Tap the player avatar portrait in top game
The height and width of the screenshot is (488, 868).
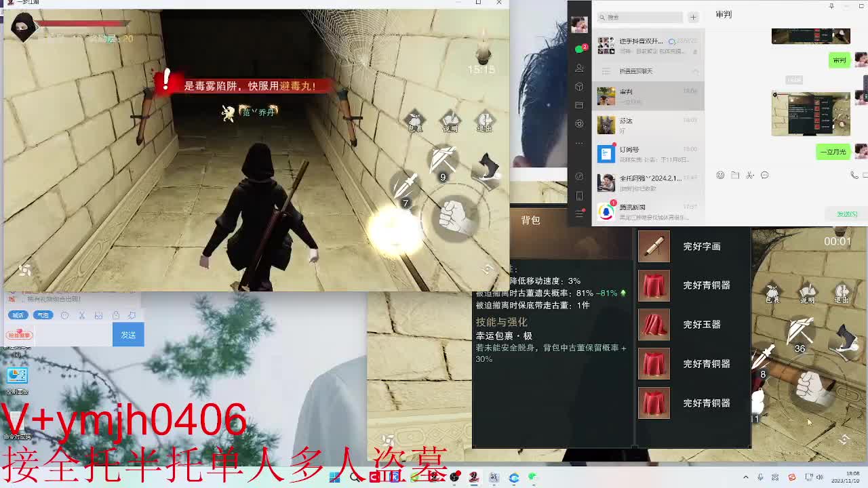(x=23, y=28)
